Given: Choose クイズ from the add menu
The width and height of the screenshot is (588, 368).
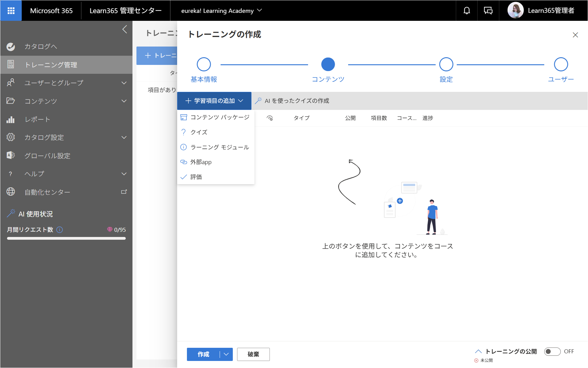Looking at the screenshot, I should (216, 132).
